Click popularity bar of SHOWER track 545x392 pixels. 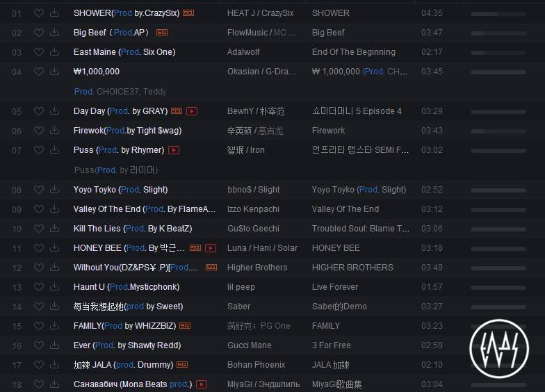pyautogui.click(x=498, y=14)
